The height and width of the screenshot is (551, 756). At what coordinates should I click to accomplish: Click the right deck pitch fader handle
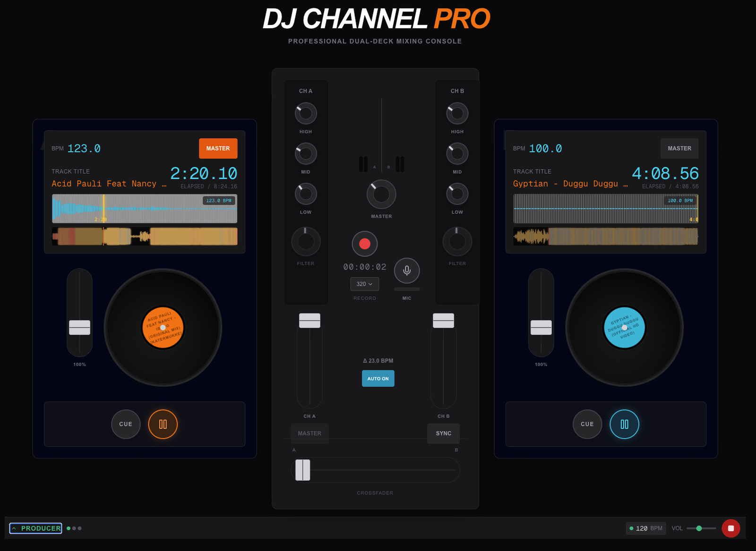[541, 327]
